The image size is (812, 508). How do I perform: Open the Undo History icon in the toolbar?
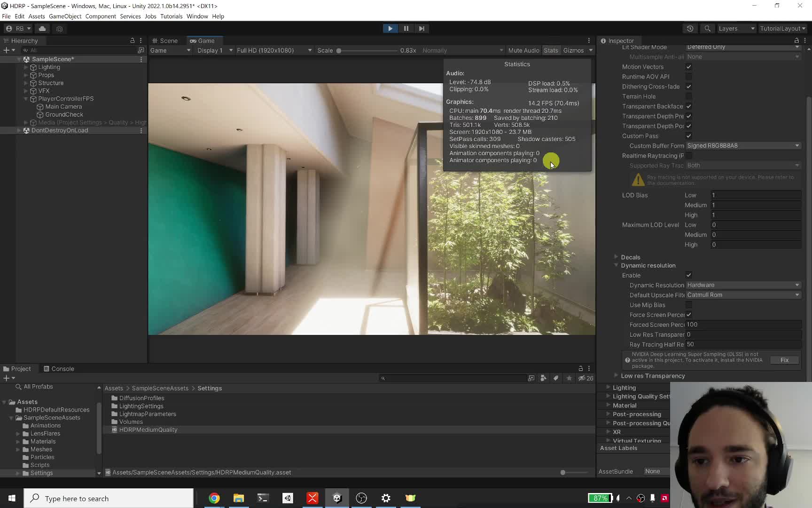point(690,29)
